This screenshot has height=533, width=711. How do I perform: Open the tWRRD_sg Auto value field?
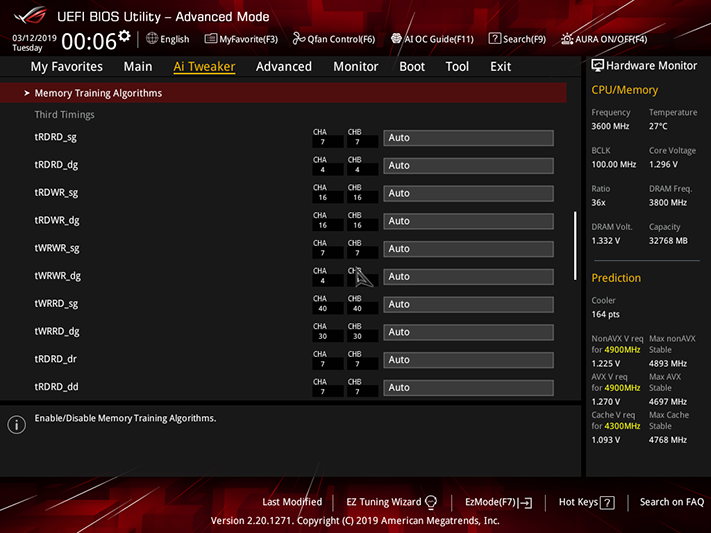pos(468,304)
